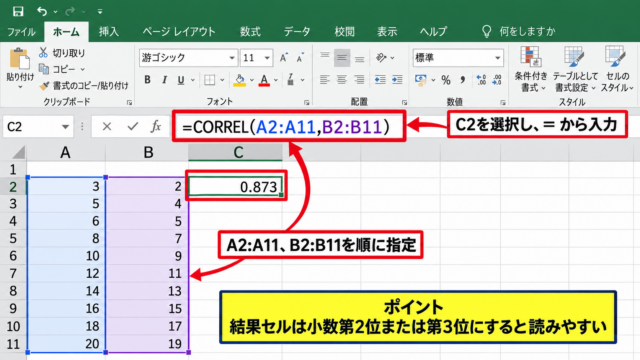Click 切り取り cut button
The height and width of the screenshot is (360, 640).
pyautogui.click(x=62, y=53)
